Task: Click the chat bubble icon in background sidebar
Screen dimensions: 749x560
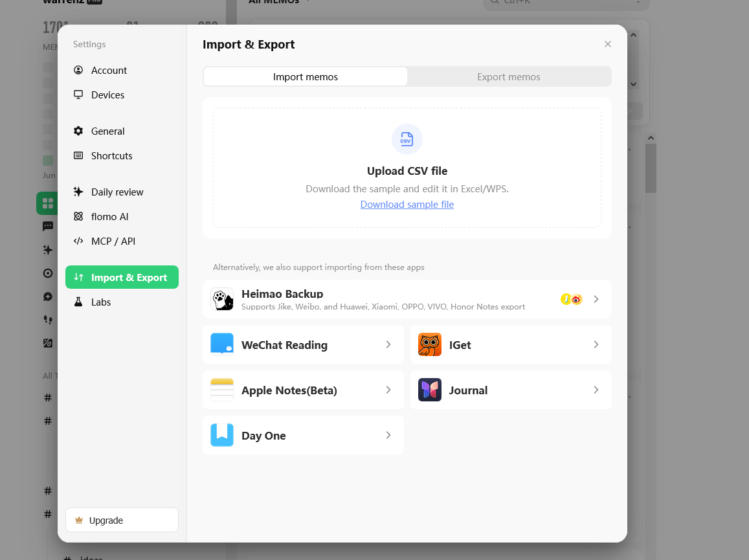Action: (x=48, y=227)
